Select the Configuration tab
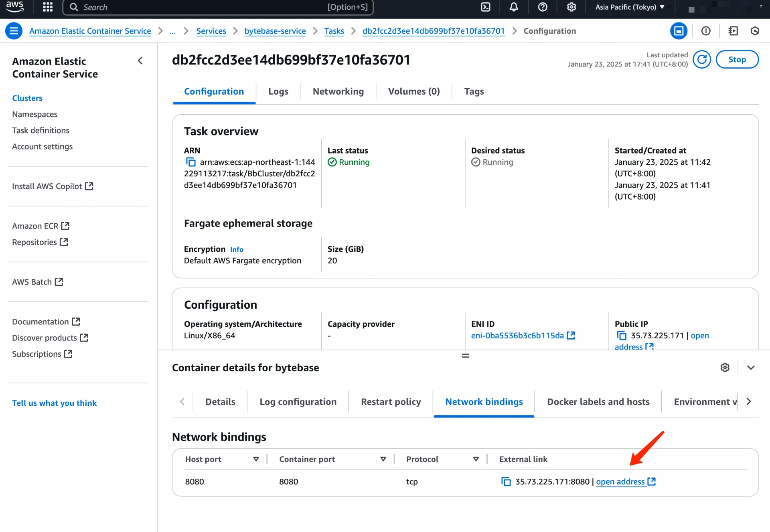 click(214, 91)
